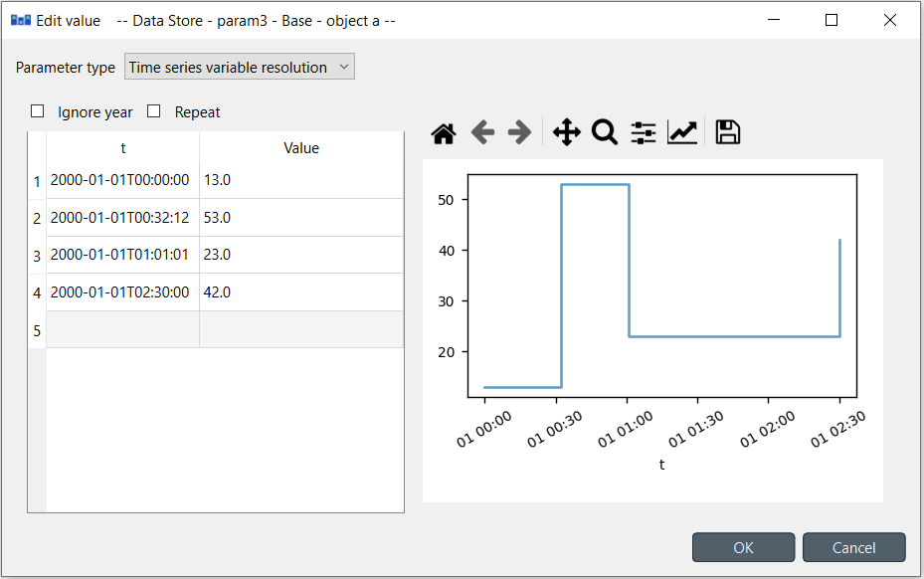The width and height of the screenshot is (924, 579).
Task: Reset plot view with the Home icon
Action: [444, 132]
